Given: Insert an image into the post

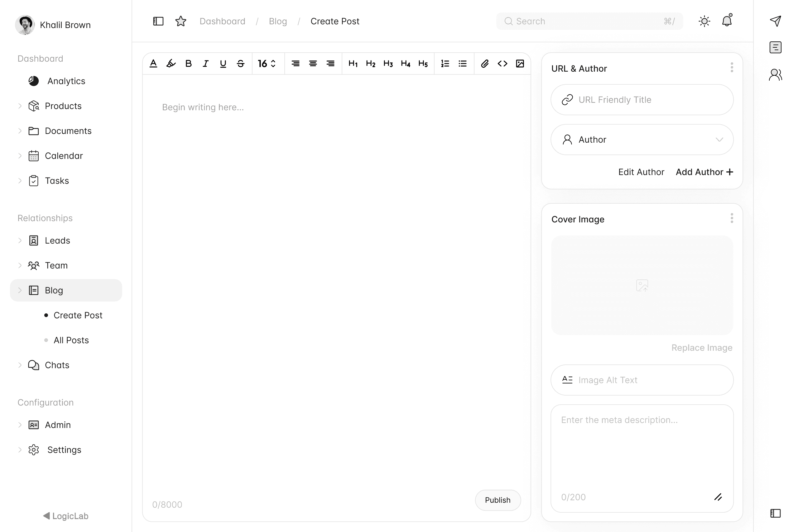Looking at the screenshot, I should [x=520, y=64].
